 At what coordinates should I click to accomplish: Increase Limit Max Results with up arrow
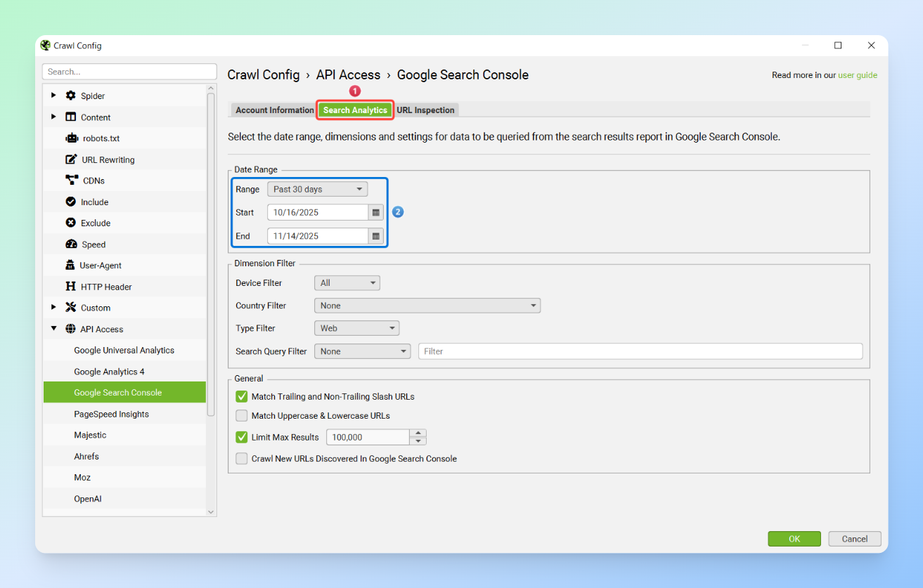(x=418, y=433)
